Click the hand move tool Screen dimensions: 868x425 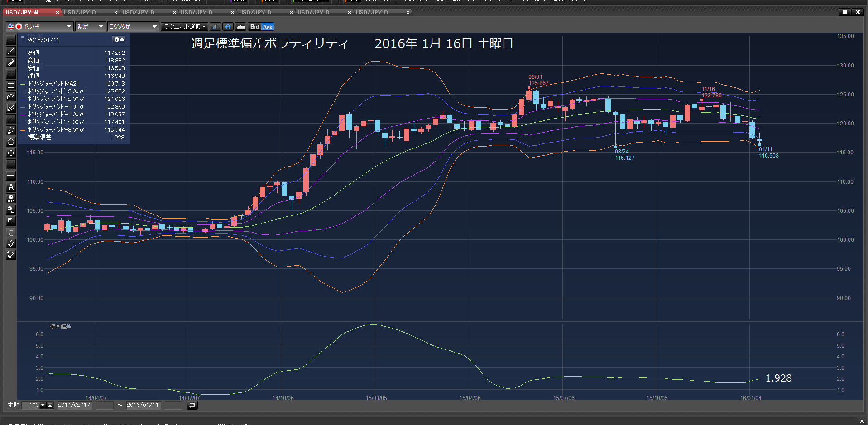coord(11,232)
